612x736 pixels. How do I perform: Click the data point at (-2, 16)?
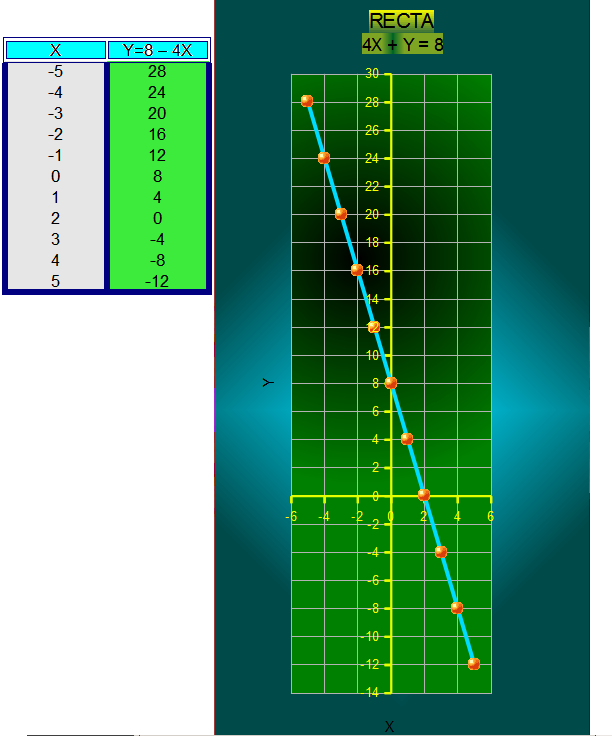pos(357,270)
